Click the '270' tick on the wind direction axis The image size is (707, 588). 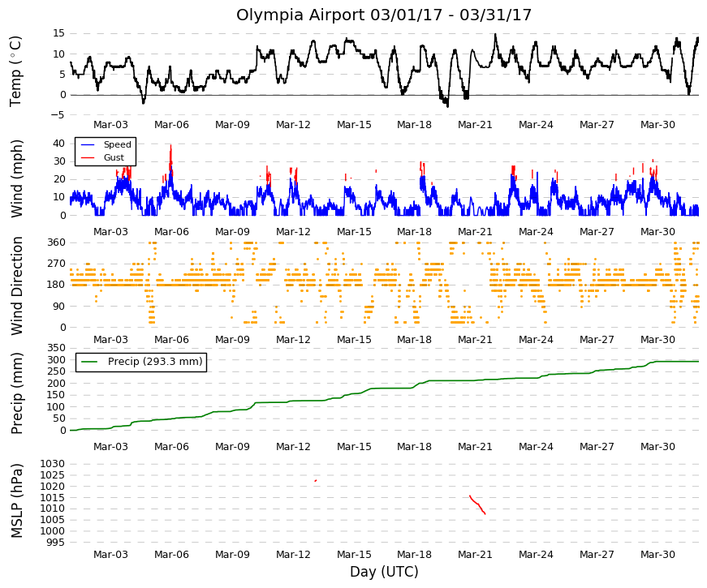(56, 264)
